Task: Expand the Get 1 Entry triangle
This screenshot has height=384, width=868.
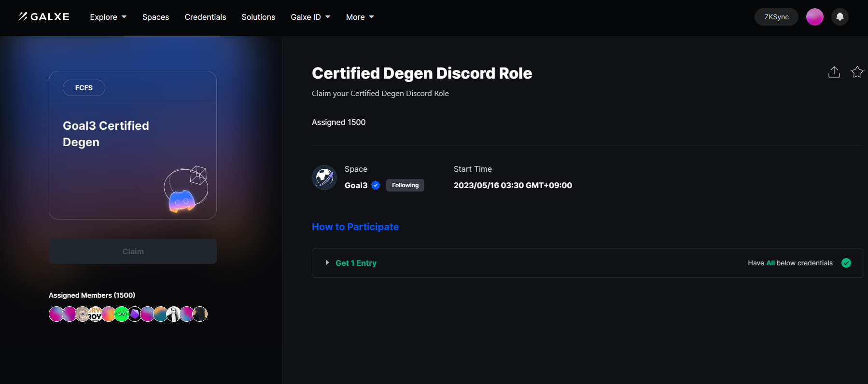Action: 327,263
